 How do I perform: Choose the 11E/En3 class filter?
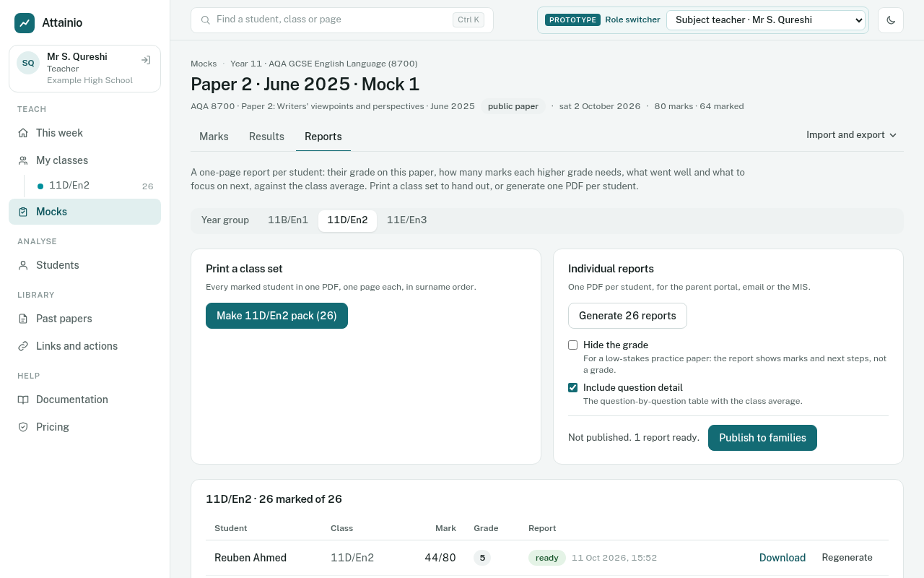[x=407, y=220]
